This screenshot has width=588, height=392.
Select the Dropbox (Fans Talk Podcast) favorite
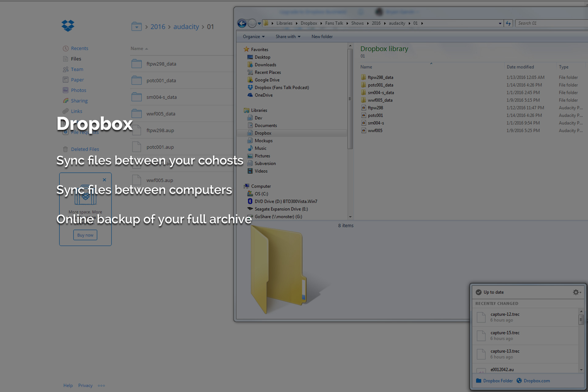tap(281, 88)
